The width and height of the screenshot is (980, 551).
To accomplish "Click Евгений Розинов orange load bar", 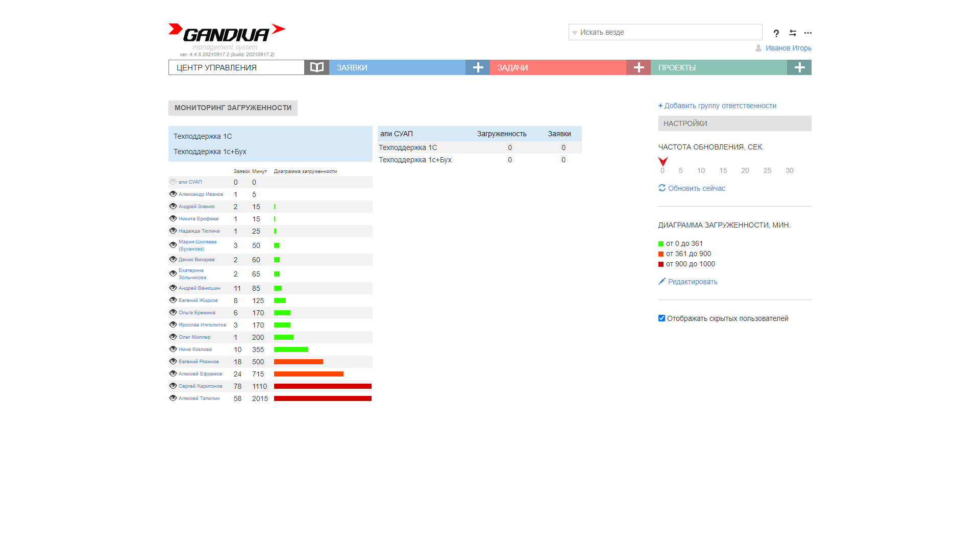I will [x=299, y=362].
